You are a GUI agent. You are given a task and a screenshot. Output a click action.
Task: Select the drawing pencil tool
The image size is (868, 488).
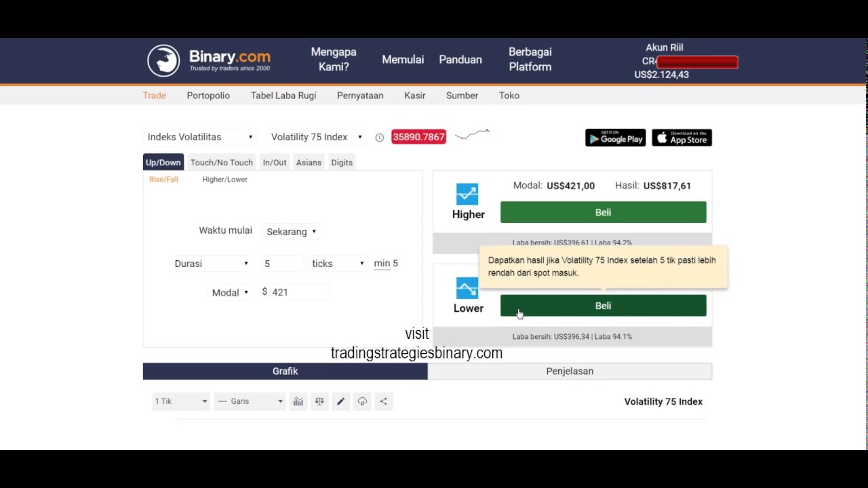coord(341,401)
